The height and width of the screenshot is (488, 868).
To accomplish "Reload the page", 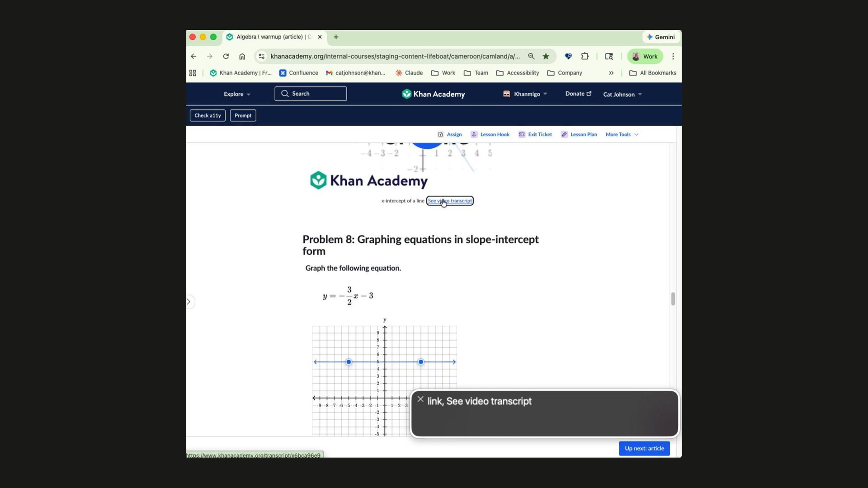I will (226, 56).
